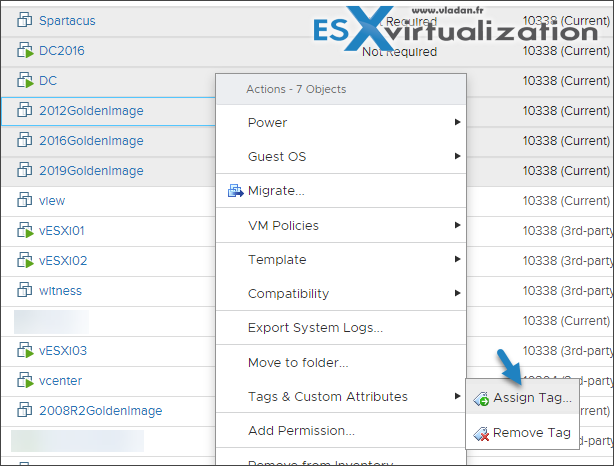Screen dimensions: 614x466
Task: Click the view VM icon
Action: [25, 200]
